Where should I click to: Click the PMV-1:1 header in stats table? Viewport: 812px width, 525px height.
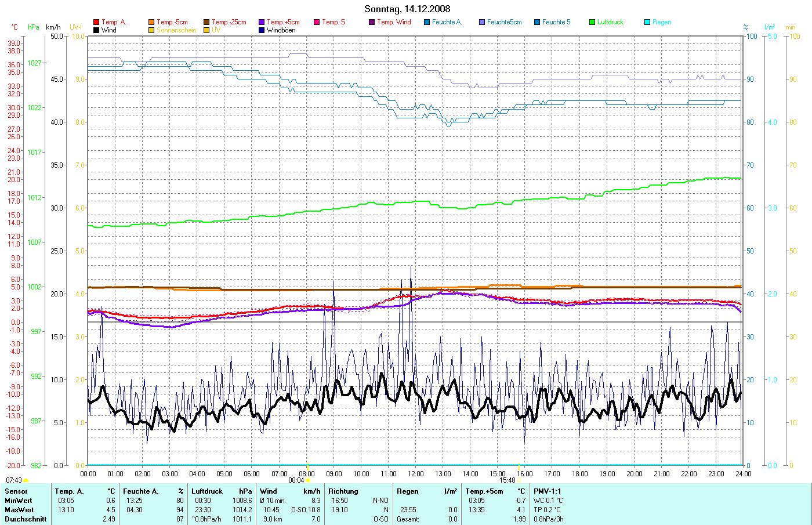pos(548,491)
